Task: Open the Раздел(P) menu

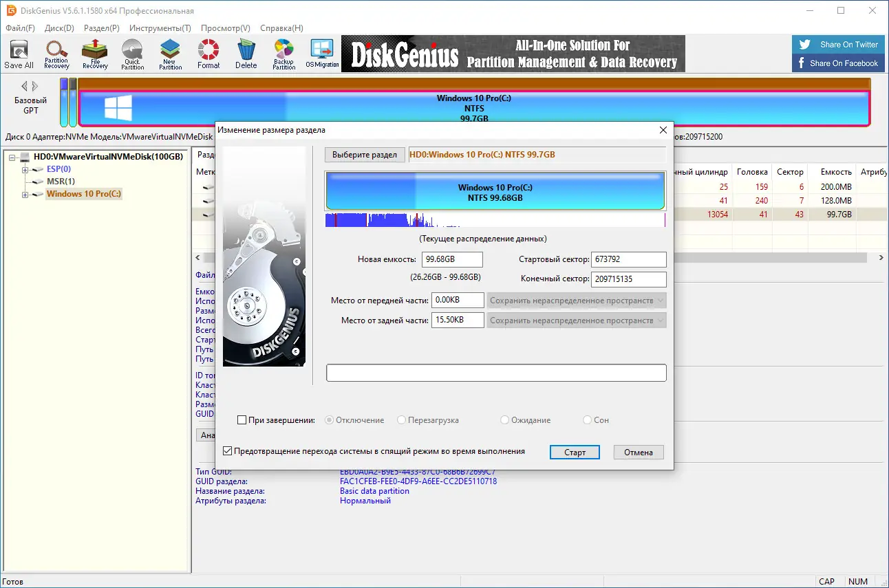Action: point(102,28)
